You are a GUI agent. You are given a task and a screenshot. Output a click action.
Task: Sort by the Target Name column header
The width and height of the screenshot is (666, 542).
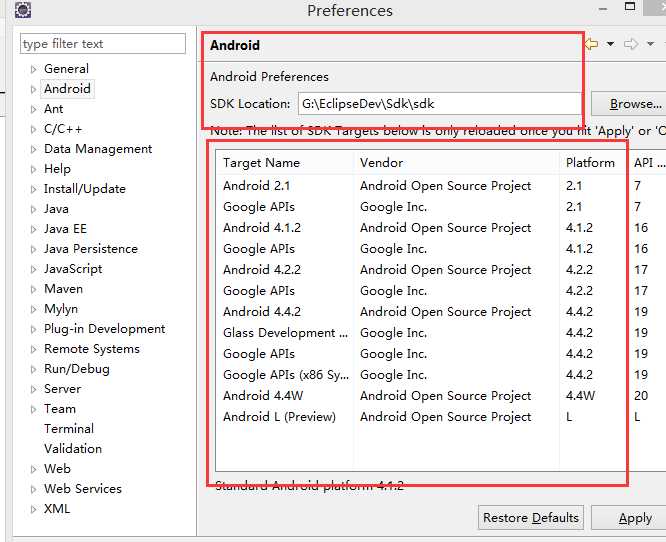click(261, 162)
